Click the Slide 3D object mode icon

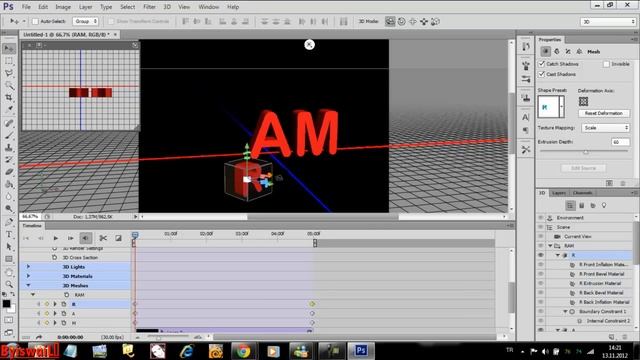pos(424,21)
